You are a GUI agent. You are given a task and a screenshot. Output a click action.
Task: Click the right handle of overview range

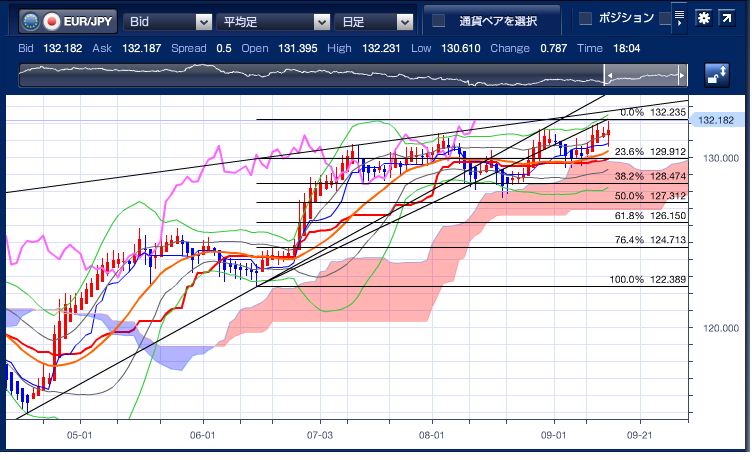pyautogui.click(x=683, y=76)
